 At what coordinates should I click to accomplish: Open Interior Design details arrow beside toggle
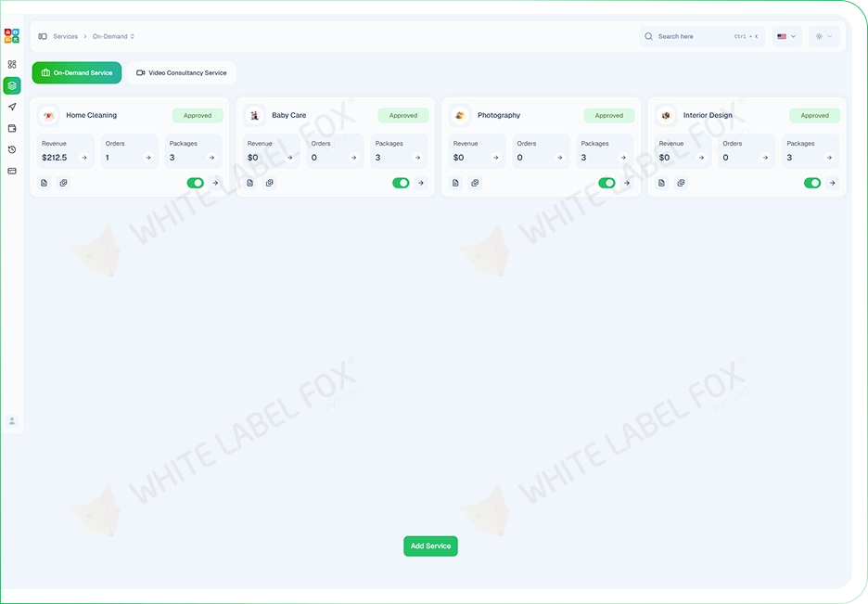(x=833, y=183)
